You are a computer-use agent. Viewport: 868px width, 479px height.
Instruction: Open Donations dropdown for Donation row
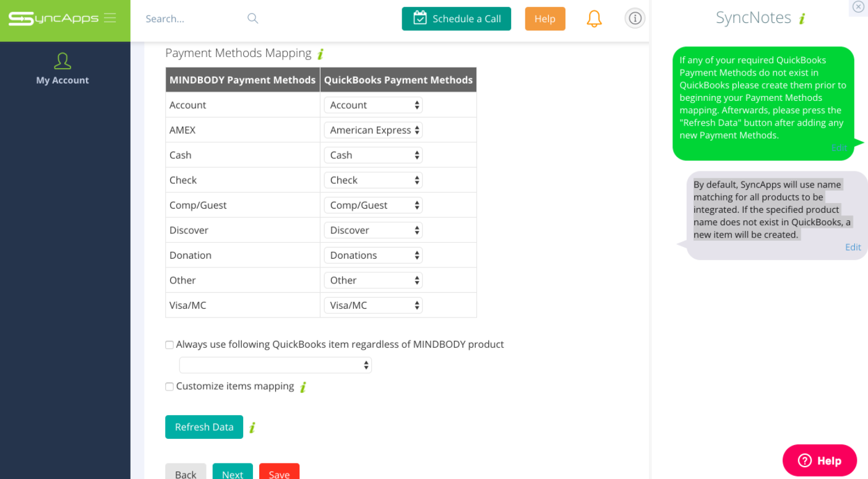373,255
